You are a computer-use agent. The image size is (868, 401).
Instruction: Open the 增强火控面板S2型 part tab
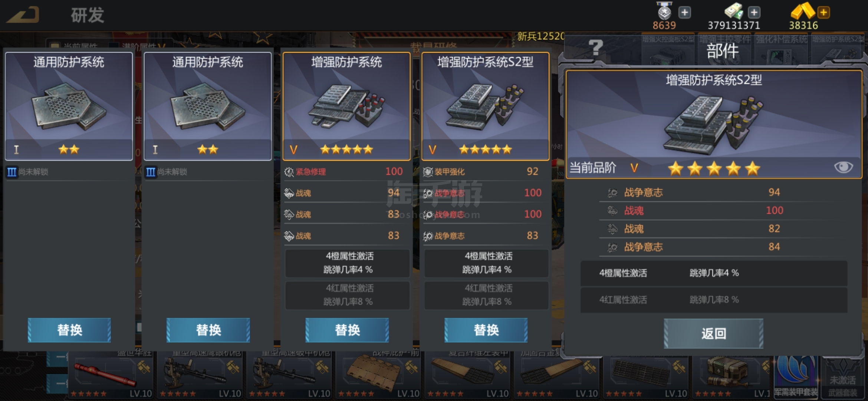coord(668,51)
